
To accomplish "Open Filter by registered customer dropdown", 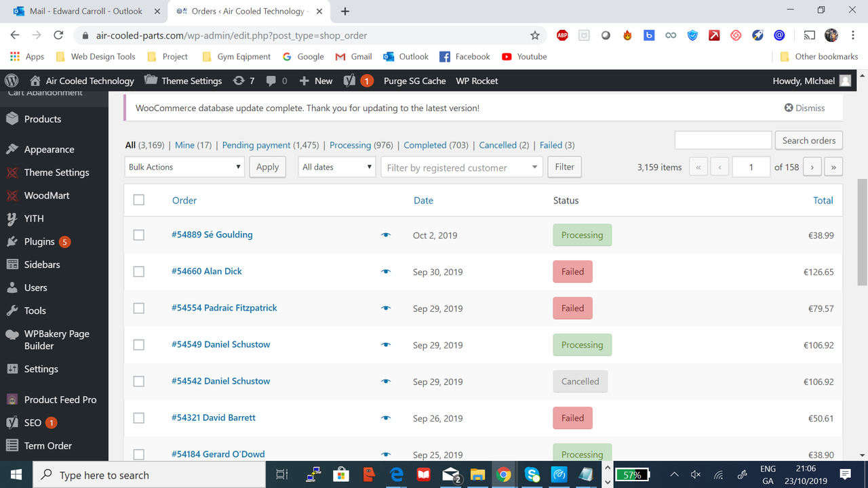I will click(462, 167).
